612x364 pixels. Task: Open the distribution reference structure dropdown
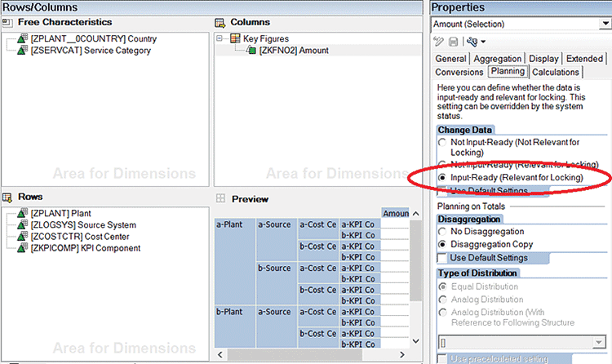tap(598, 343)
